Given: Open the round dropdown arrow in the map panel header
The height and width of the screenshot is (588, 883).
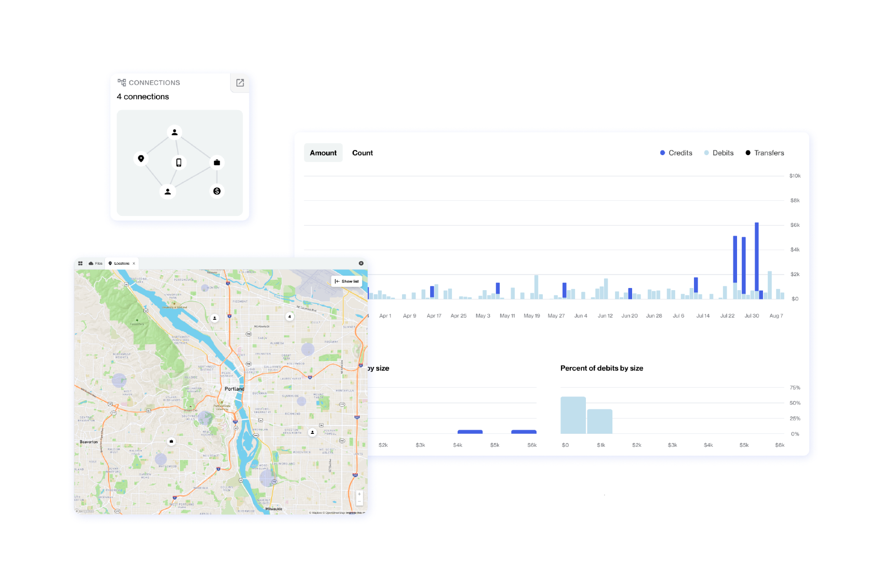Looking at the screenshot, I should [x=361, y=264].
